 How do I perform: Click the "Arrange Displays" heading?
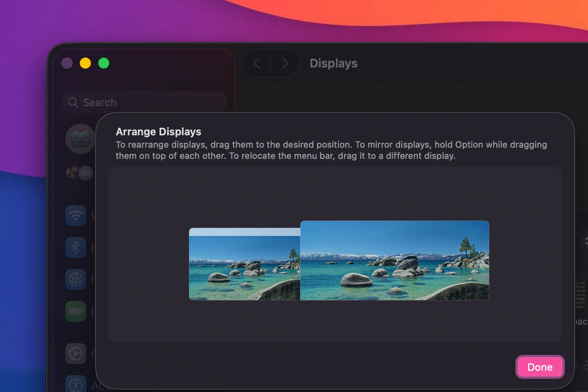click(158, 132)
